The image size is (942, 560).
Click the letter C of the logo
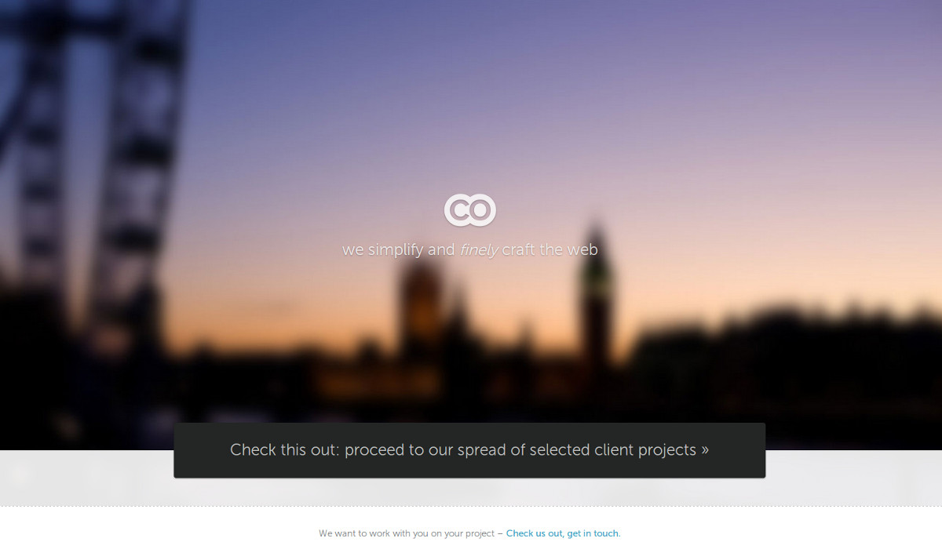458,210
